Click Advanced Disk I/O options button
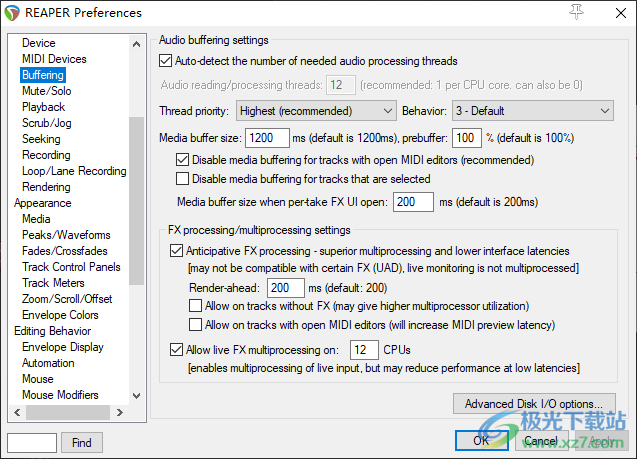This screenshot has width=637, height=459. tap(532, 404)
